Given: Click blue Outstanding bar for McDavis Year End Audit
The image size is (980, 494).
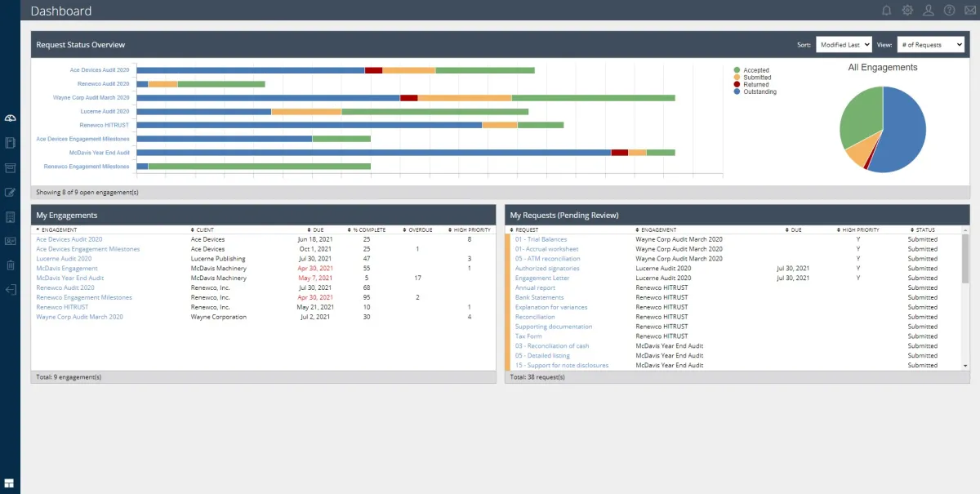Looking at the screenshot, I should coord(373,153).
